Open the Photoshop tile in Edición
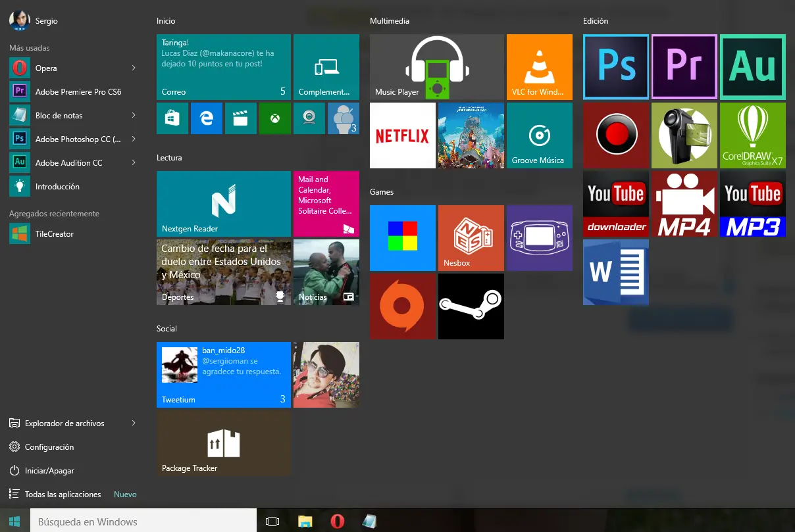Image resolution: width=795 pixels, height=532 pixels. point(616,67)
